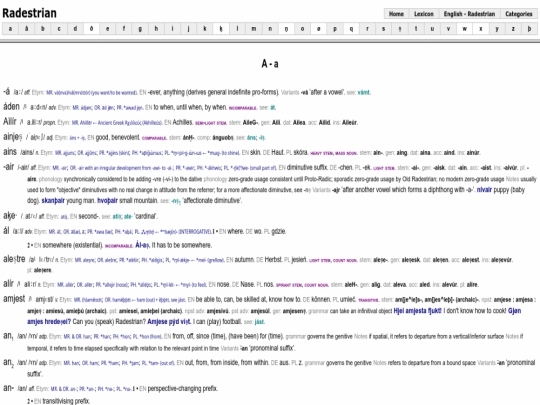540x405 pixels.
Task: View letter 'y' entries
Action: 497,29
